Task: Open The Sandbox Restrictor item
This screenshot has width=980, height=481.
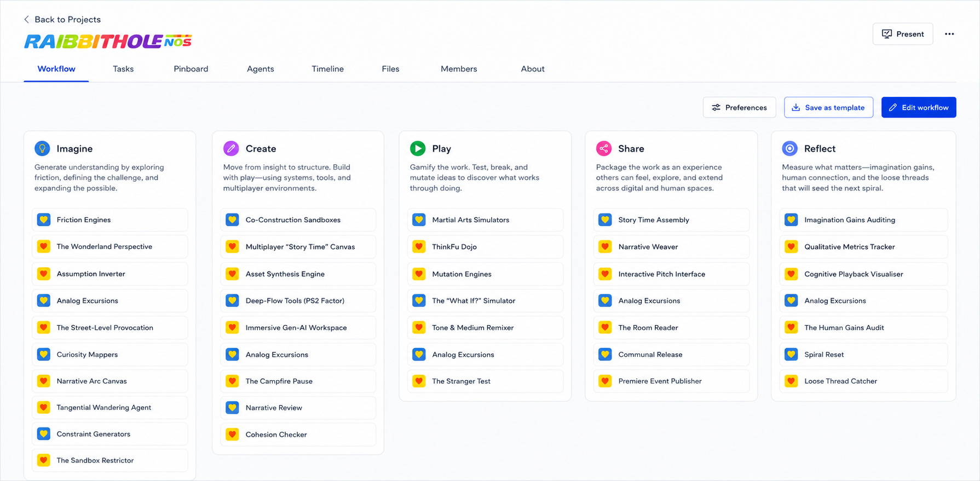Action: (110, 460)
